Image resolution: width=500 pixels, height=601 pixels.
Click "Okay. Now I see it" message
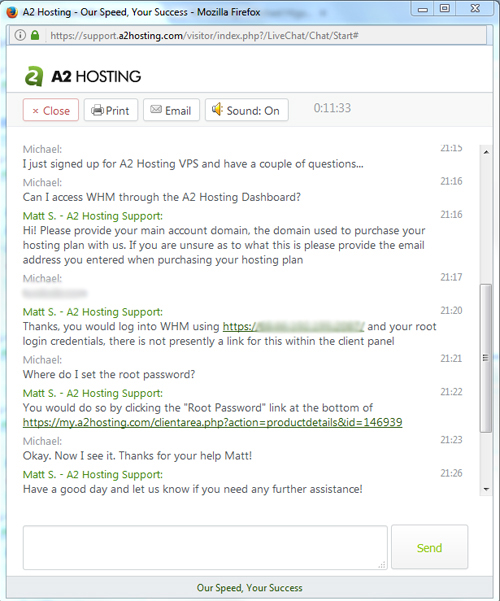137,456
